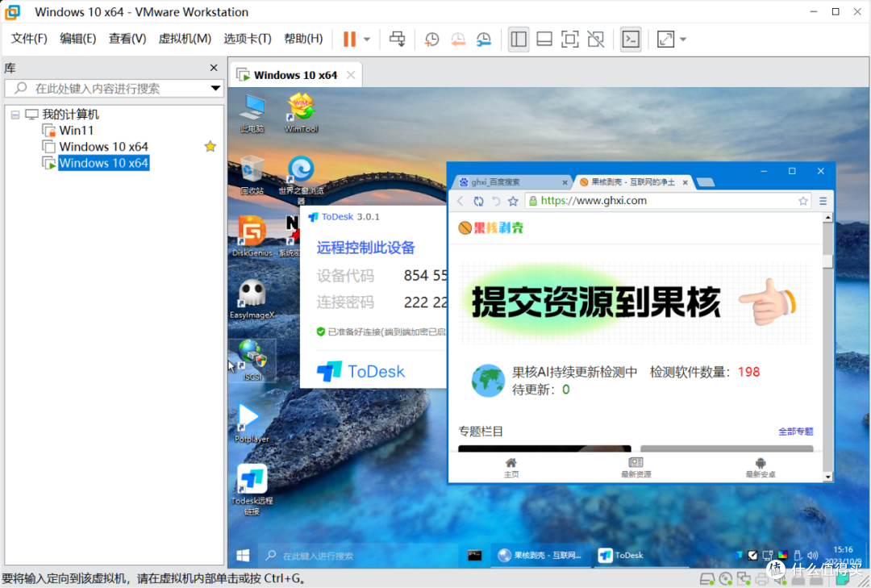Image resolution: width=871 pixels, height=588 pixels.
Task: Click the 提交资源到果核 banner
Action: click(x=635, y=303)
